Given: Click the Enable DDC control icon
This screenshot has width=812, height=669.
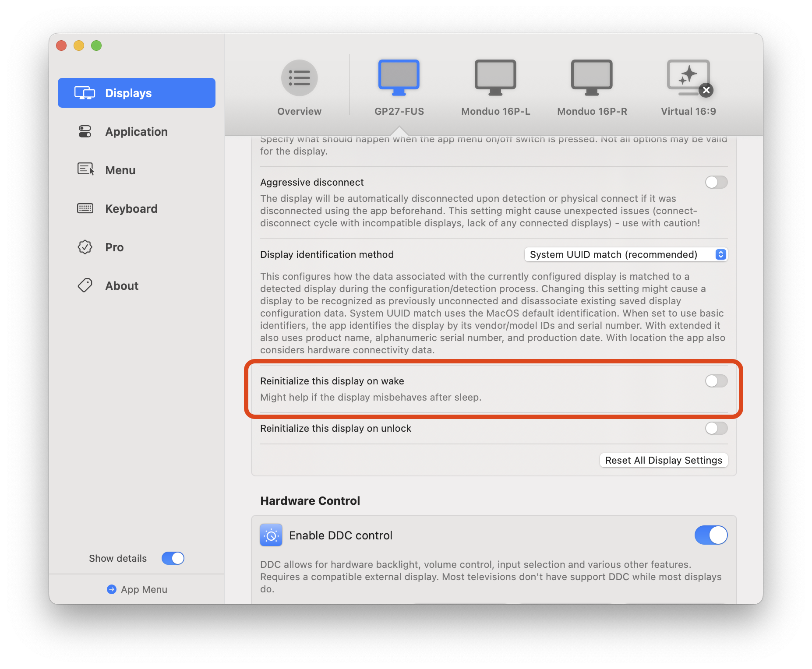Looking at the screenshot, I should pos(271,535).
